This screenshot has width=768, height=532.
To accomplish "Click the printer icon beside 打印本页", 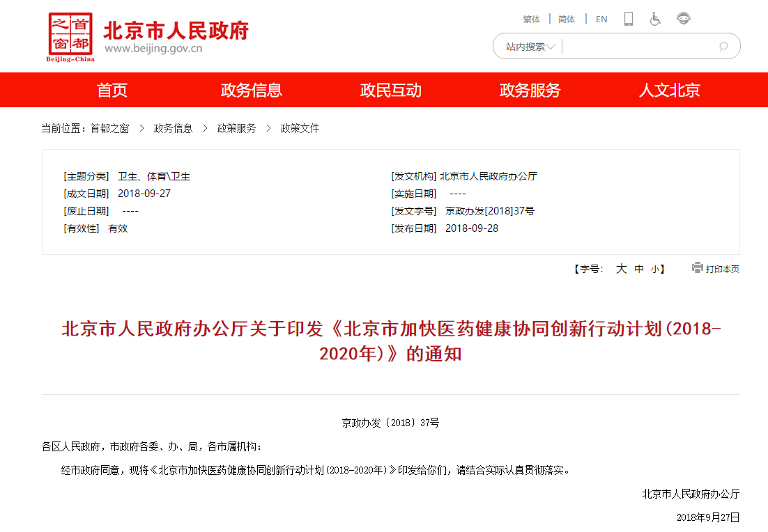I will click(697, 268).
